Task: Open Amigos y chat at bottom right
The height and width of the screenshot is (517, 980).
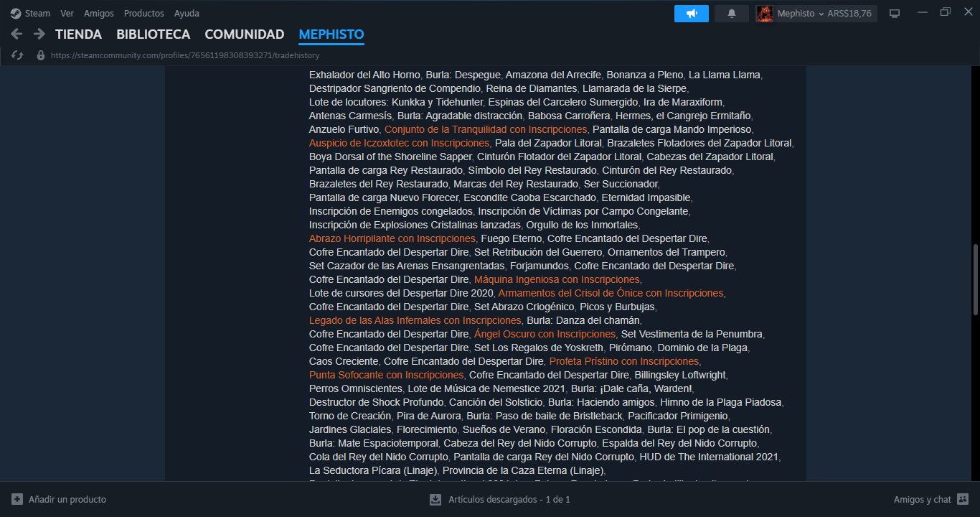Action: tap(922, 499)
